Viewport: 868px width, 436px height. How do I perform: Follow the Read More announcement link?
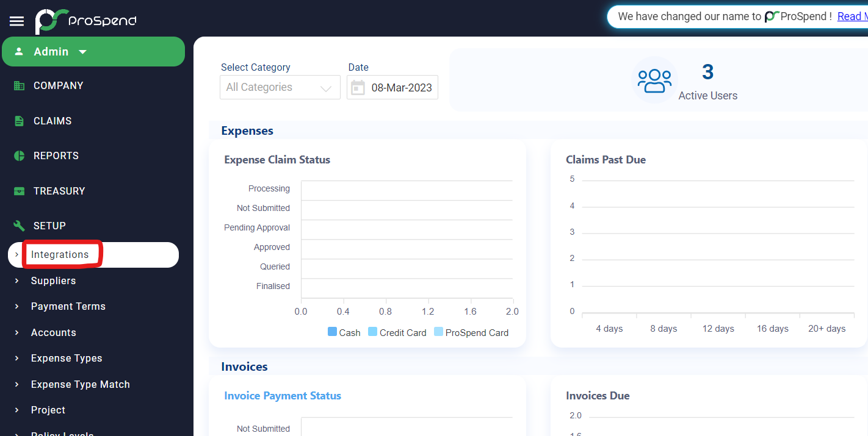(852, 16)
